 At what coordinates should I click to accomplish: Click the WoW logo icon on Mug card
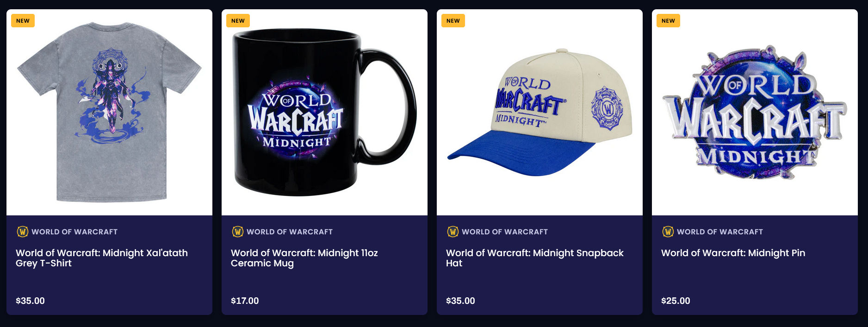(x=238, y=232)
